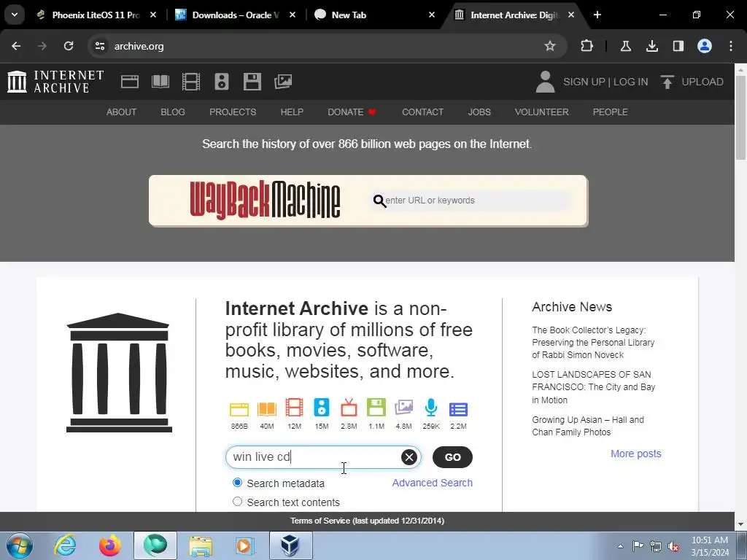Open the Advanced Search link

432,483
